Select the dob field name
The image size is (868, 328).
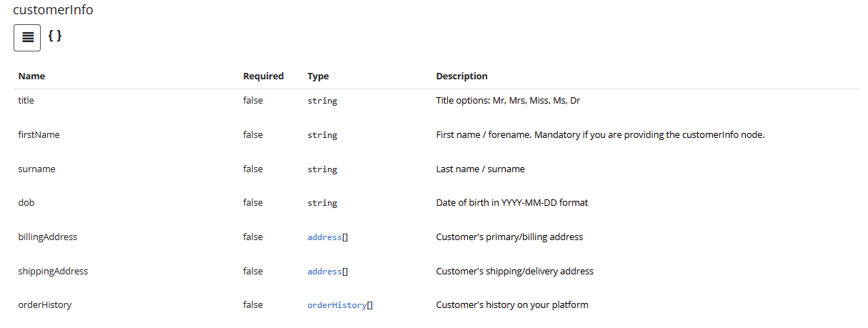coord(26,203)
